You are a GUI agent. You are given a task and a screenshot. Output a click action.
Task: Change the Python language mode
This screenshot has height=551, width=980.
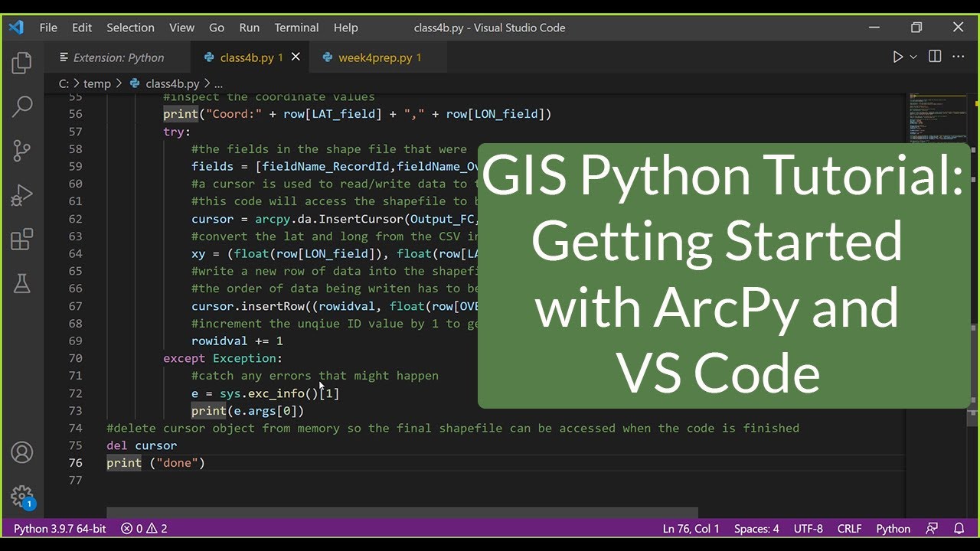click(893, 529)
